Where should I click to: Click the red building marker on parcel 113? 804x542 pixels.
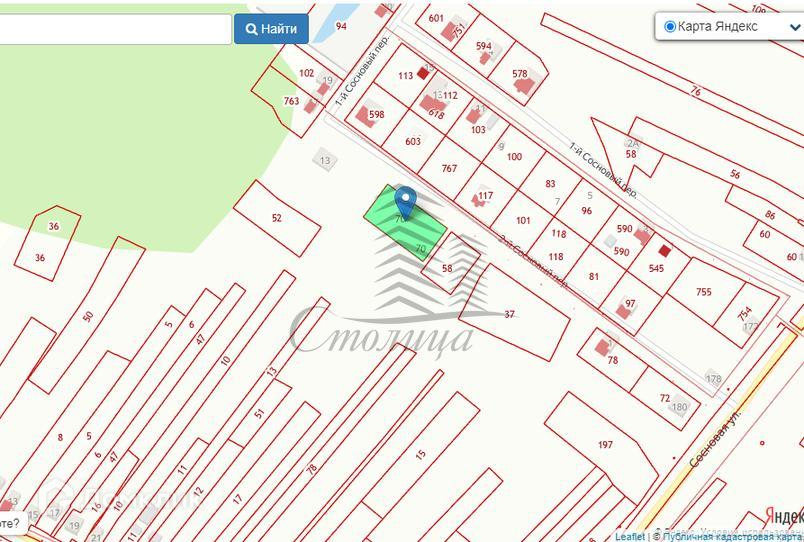point(423,73)
